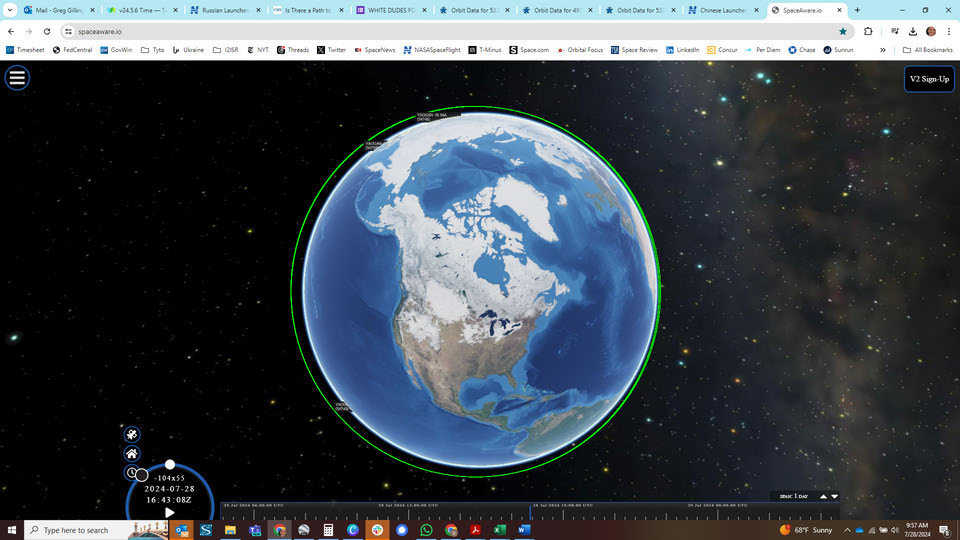This screenshot has width=960, height=540.
Task: Open File Explorer from the taskbar
Action: click(230, 530)
